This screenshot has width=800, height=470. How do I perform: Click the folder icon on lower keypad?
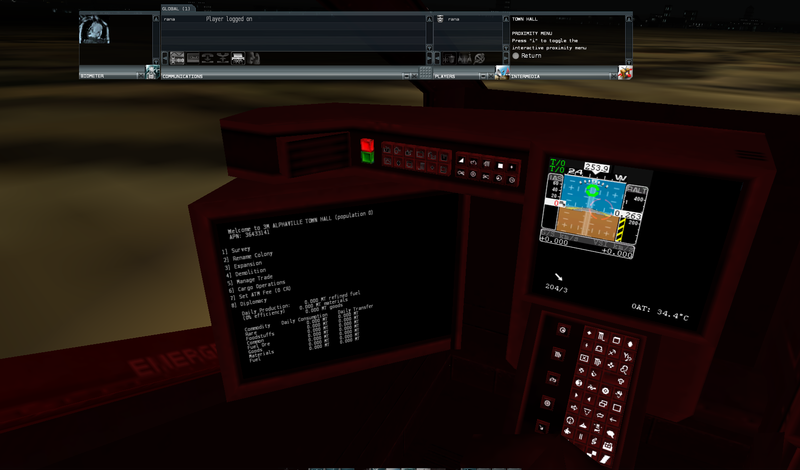point(616,340)
